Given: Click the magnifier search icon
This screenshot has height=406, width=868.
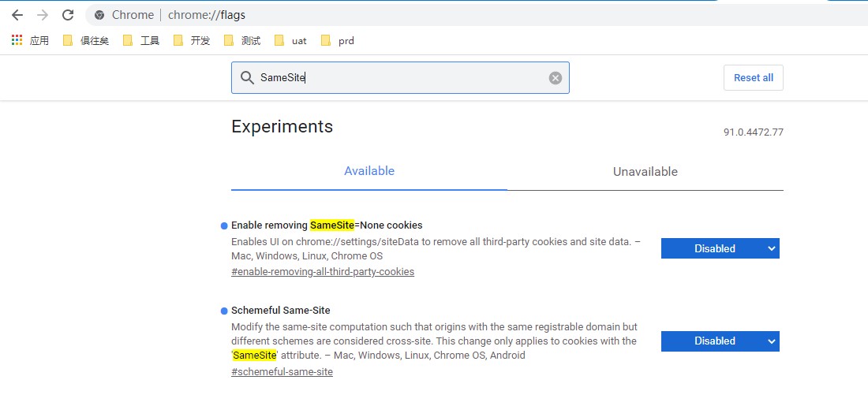Looking at the screenshot, I should click(247, 77).
